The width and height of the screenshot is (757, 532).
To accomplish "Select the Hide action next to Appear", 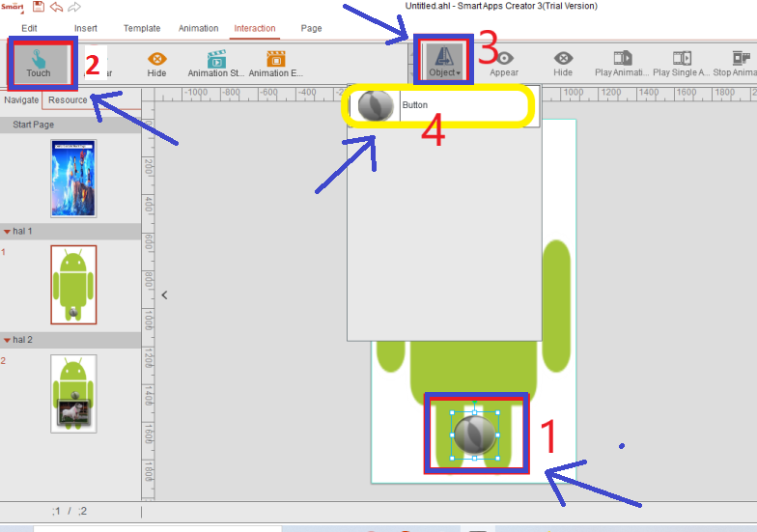I will (563, 64).
